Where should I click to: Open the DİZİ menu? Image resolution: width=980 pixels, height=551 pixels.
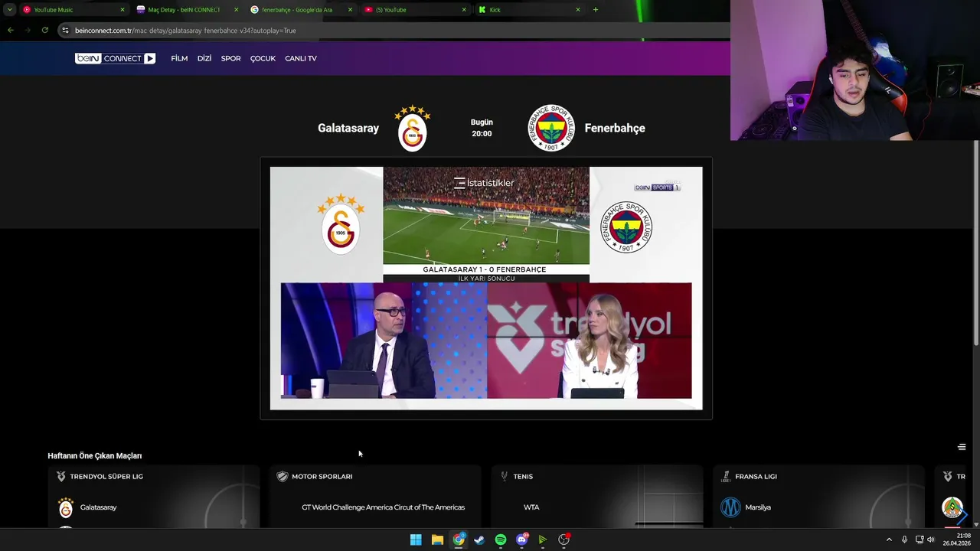coord(204,58)
